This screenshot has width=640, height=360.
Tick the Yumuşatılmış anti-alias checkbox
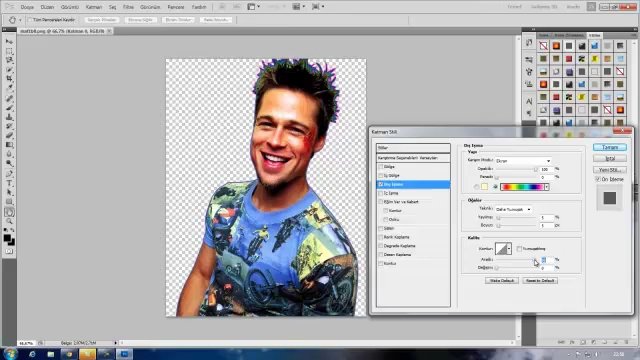519,249
